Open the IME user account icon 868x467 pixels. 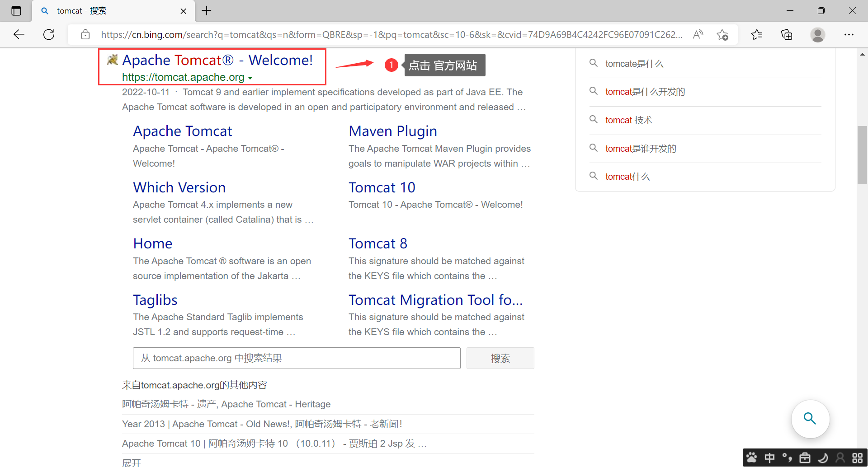pos(840,458)
